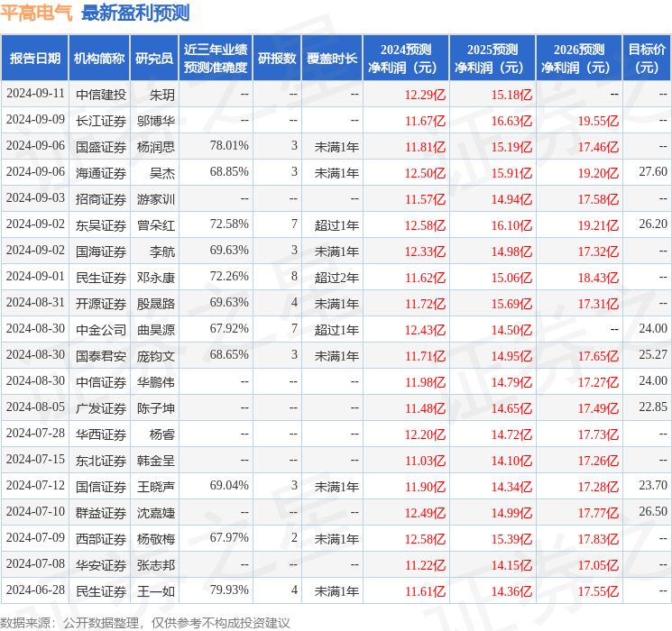
Task: Click the 2026预测净利润 header
Action: point(579,59)
